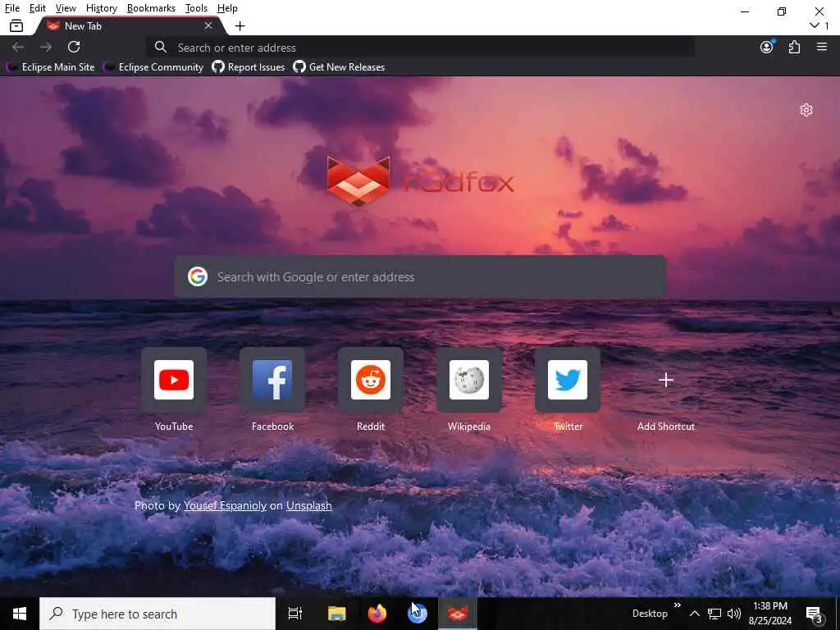Open the network icon in system tray
The width and height of the screenshot is (840, 630).
[x=714, y=614]
